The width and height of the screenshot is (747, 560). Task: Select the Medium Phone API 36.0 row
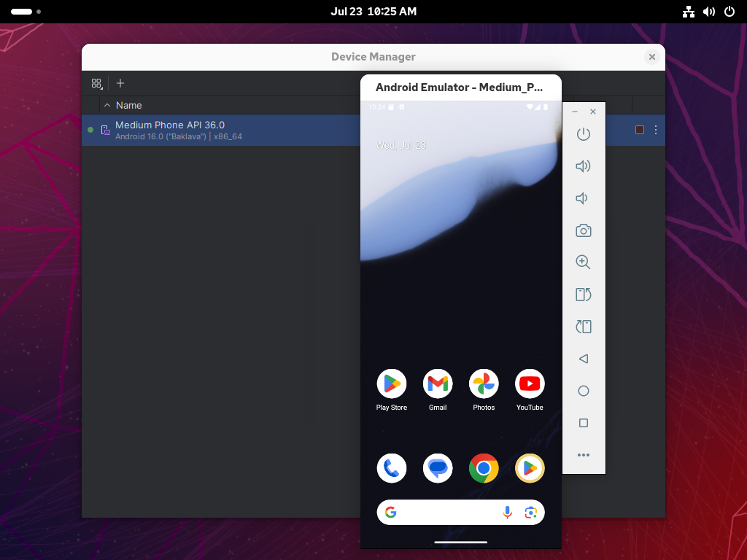click(221, 130)
